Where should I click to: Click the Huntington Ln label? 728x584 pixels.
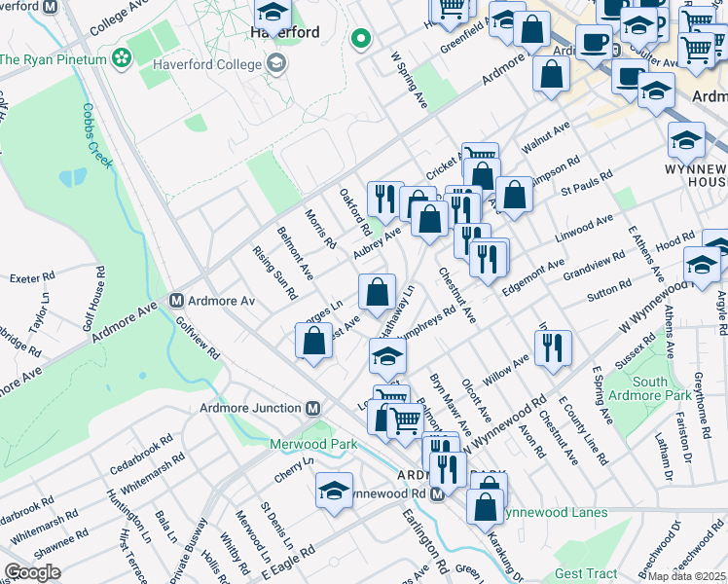click(128, 516)
